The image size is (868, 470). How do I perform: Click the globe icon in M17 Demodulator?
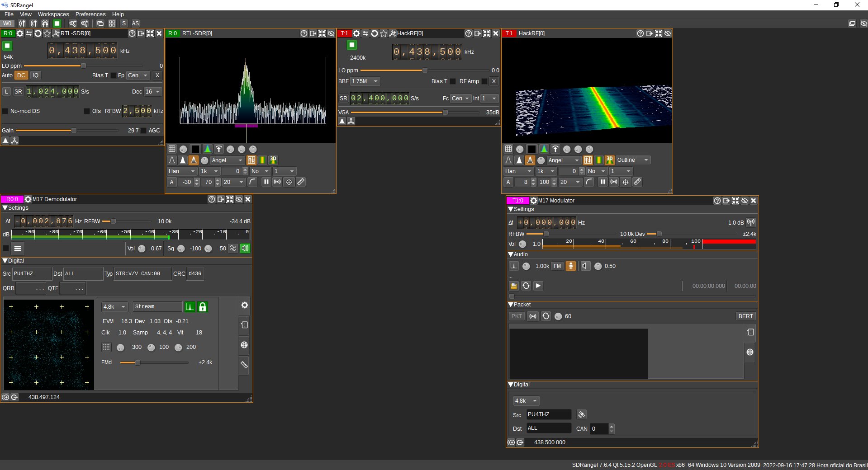(244, 345)
